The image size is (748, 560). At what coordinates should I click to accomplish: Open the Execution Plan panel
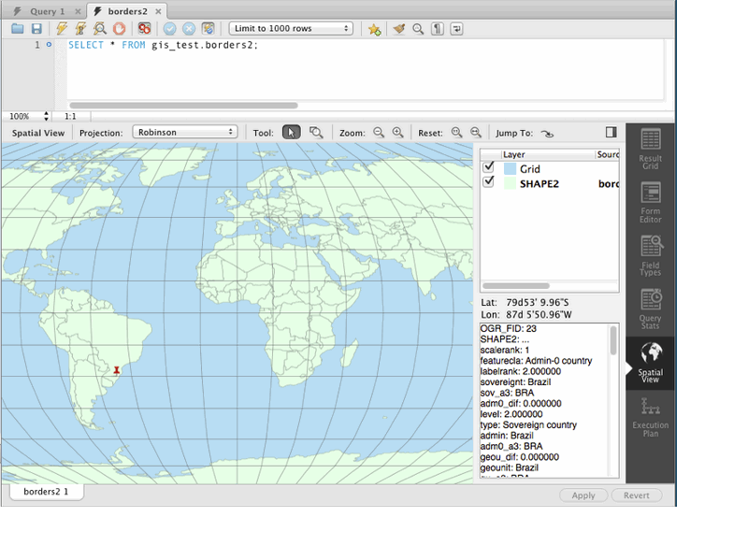tap(650, 416)
